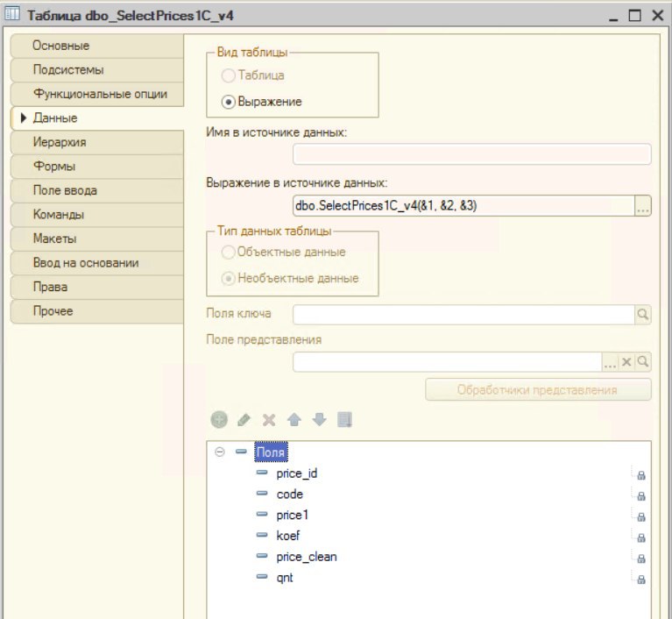Click the Имя в источнике данных input field
The image size is (672, 619).
tap(472, 154)
